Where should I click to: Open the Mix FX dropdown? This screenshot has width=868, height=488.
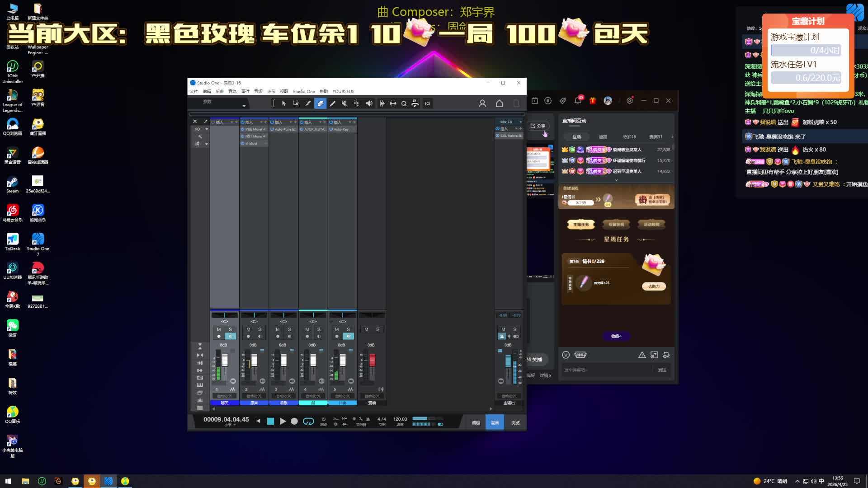[x=520, y=122]
